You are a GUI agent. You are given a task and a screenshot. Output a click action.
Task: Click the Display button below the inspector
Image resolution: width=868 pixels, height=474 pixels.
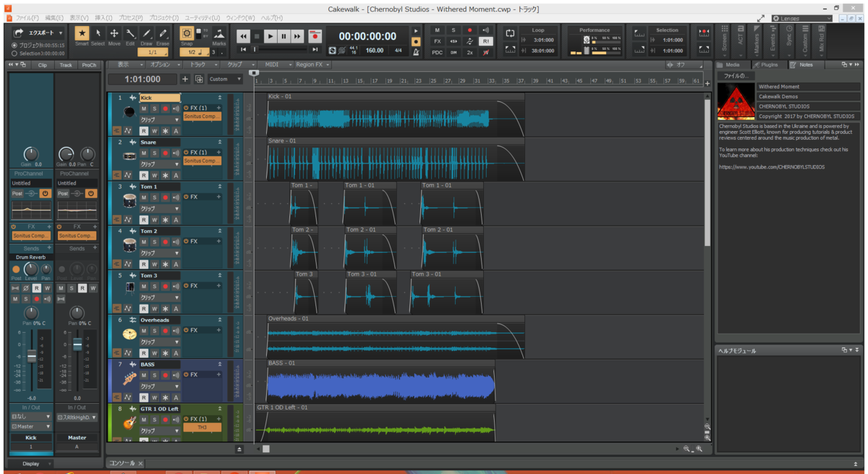[x=31, y=464]
